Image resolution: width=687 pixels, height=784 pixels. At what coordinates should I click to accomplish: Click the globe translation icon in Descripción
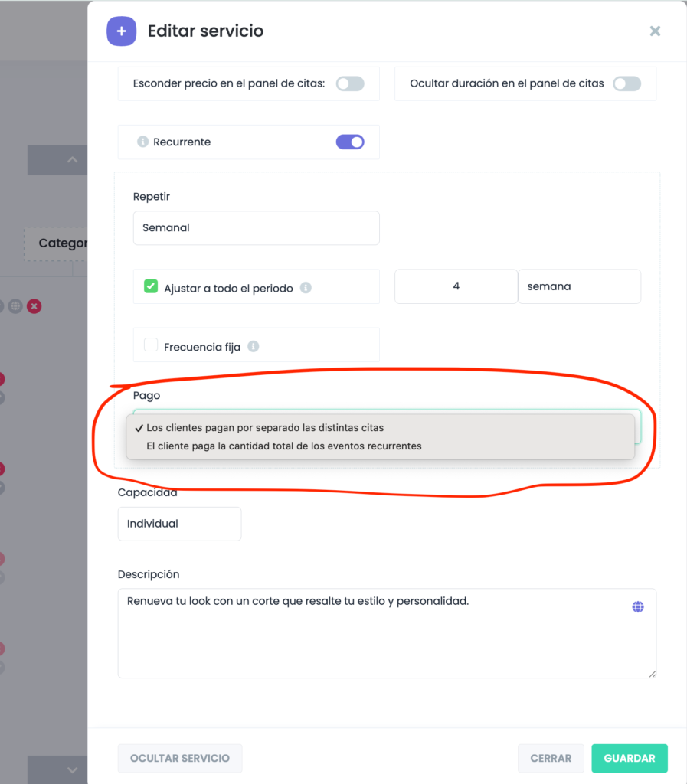coord(638,607)
